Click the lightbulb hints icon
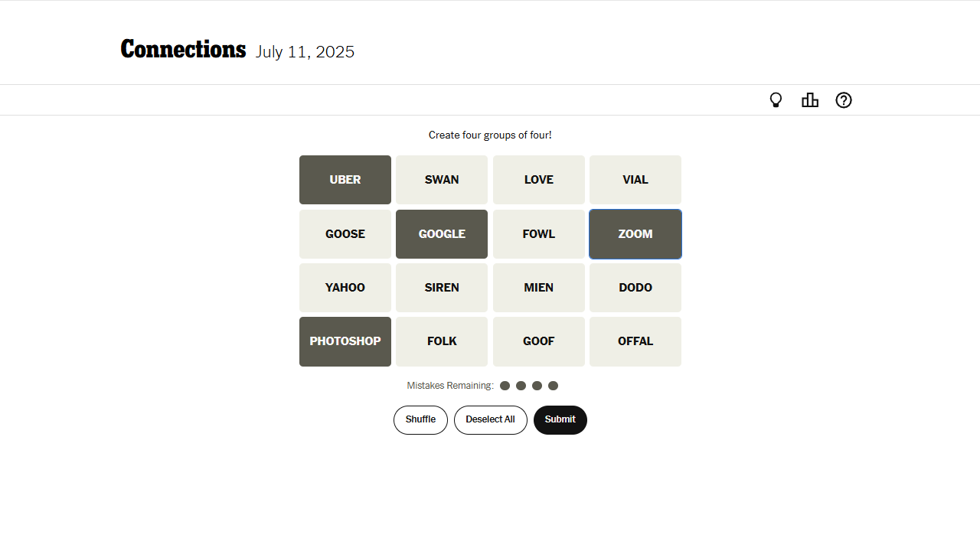The image size is (980, 551). (x=776, y=100)
